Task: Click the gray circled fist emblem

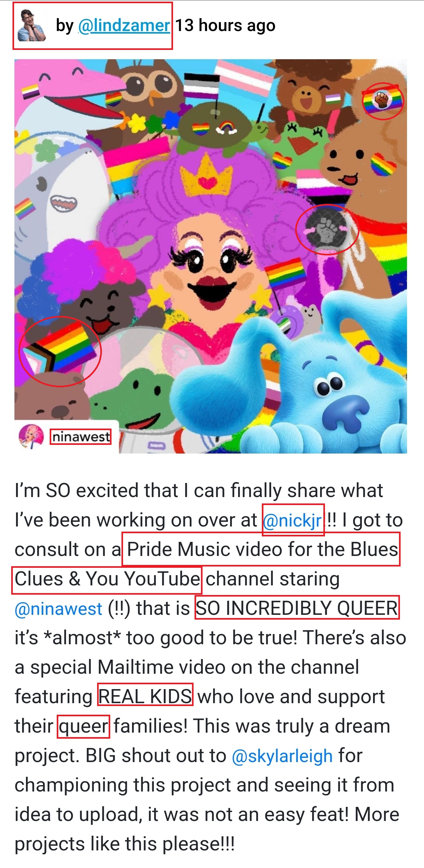Action: click(x=327, y=229)
